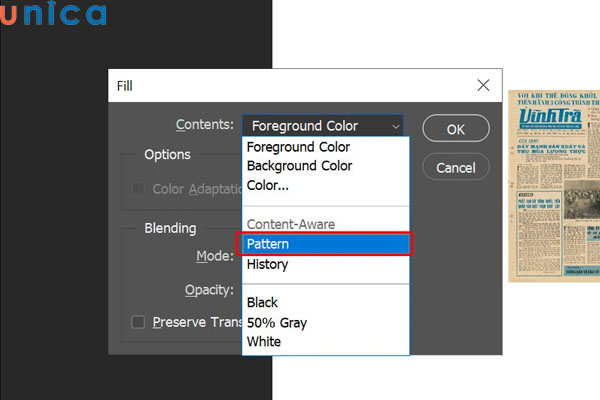Select History from Contents list

(267, 264)
